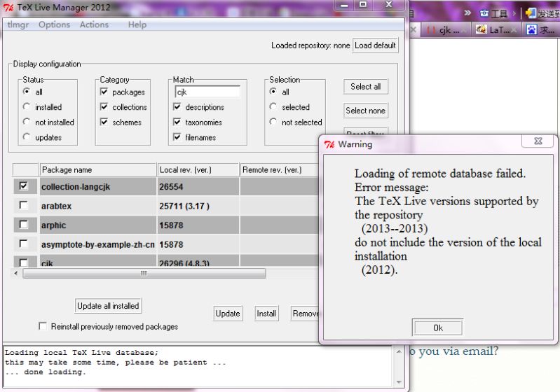This screenshot has height=392, width=560.
Task: Maximize the TeX Live Manager window
Action: [363, 4]
